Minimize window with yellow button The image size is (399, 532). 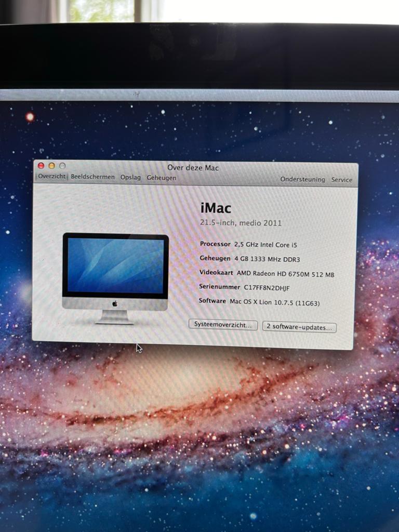(x=51, y=166)
